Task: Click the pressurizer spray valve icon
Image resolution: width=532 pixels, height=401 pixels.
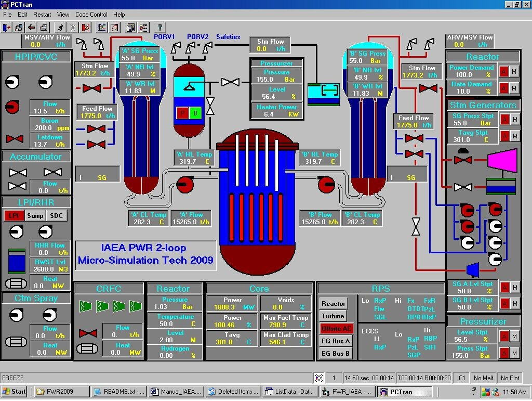Action: 230,82
